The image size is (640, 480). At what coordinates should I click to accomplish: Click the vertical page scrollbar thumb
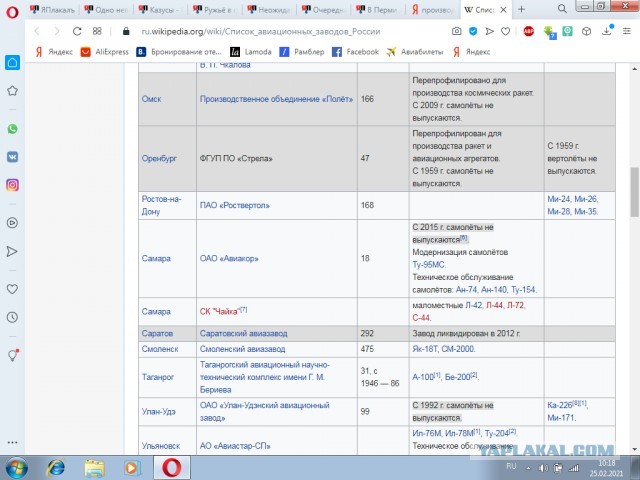[635, 192]
